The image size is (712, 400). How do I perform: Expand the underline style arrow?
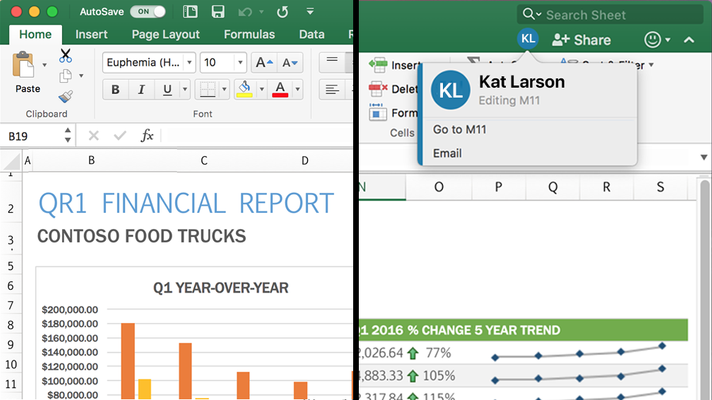pos(185,89)
